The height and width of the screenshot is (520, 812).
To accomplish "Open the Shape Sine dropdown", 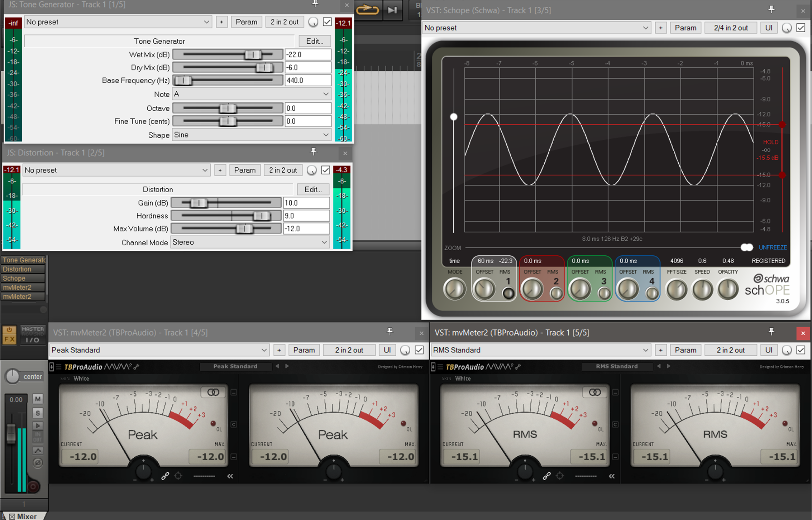I will 251,135.
